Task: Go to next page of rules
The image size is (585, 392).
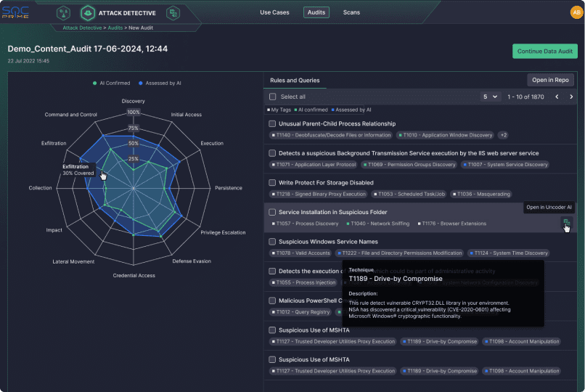Action: (571, 97)
